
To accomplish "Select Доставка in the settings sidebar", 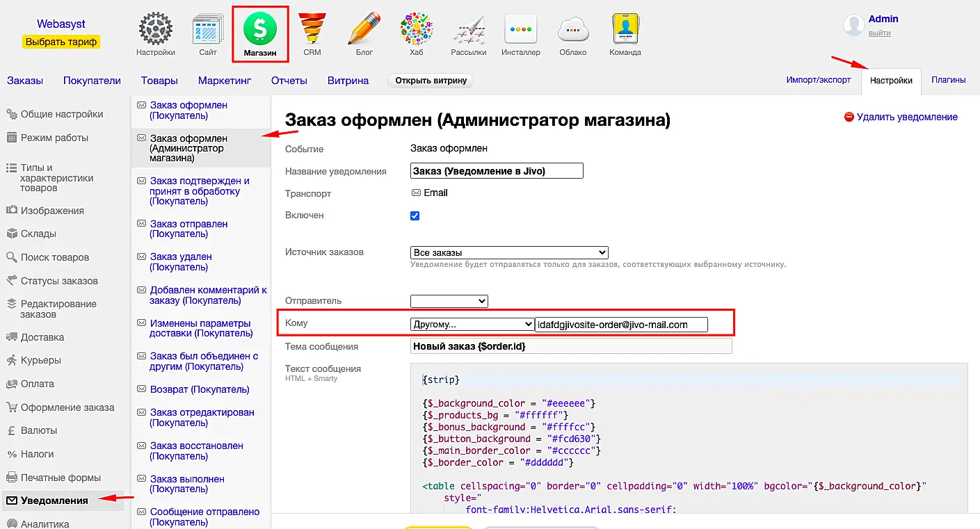I will [42, 337].
